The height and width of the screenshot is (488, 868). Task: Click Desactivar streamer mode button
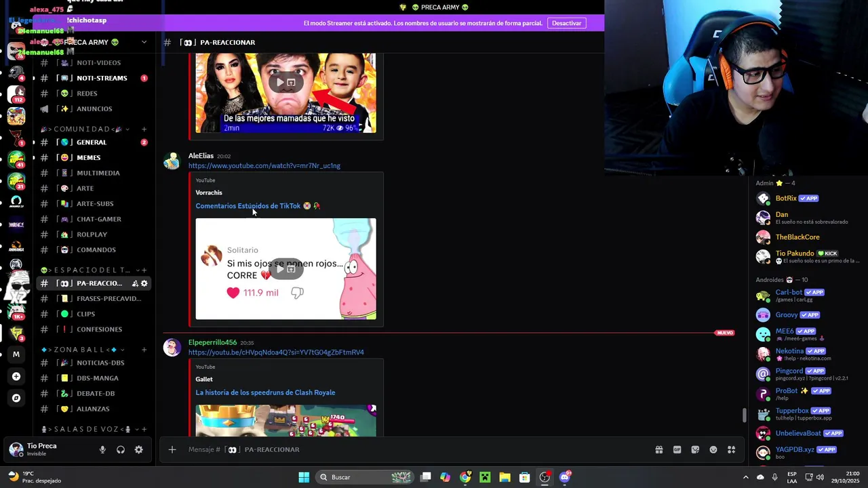(x=566, y=23)
